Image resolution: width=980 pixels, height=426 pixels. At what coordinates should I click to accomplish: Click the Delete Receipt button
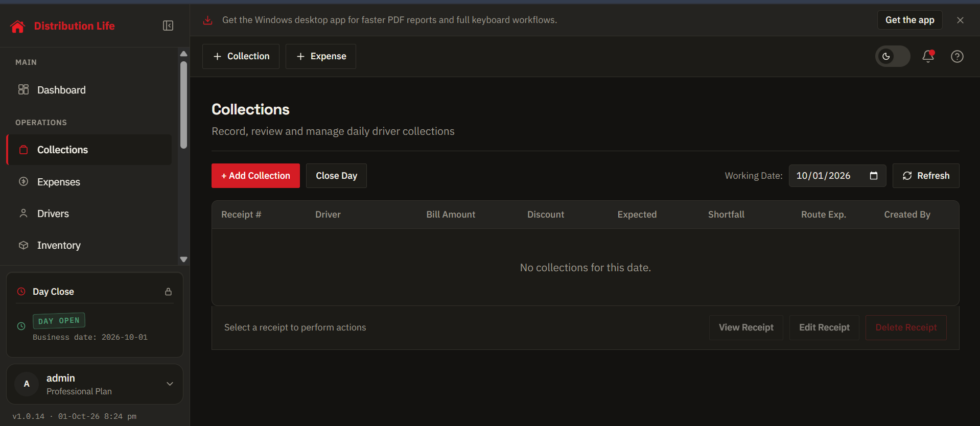906,327
